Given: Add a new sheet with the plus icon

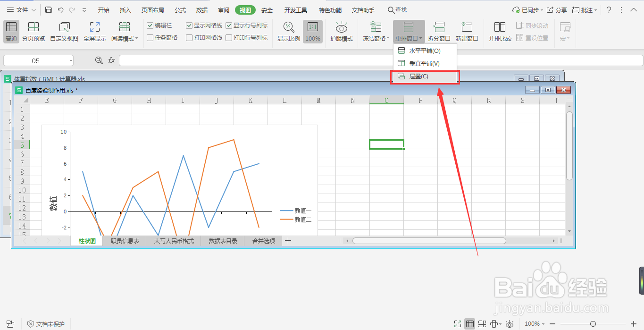Looking at the screenshot, I should 288,241.
